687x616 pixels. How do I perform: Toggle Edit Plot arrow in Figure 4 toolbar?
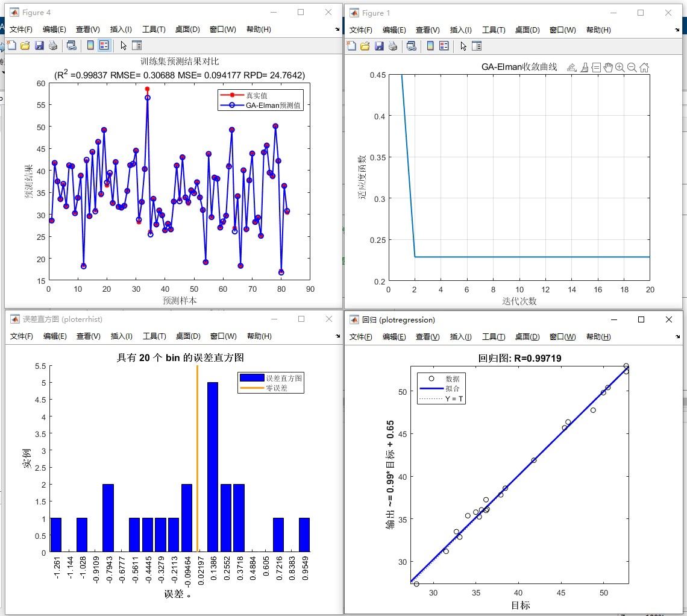click(x=124, y=45)
